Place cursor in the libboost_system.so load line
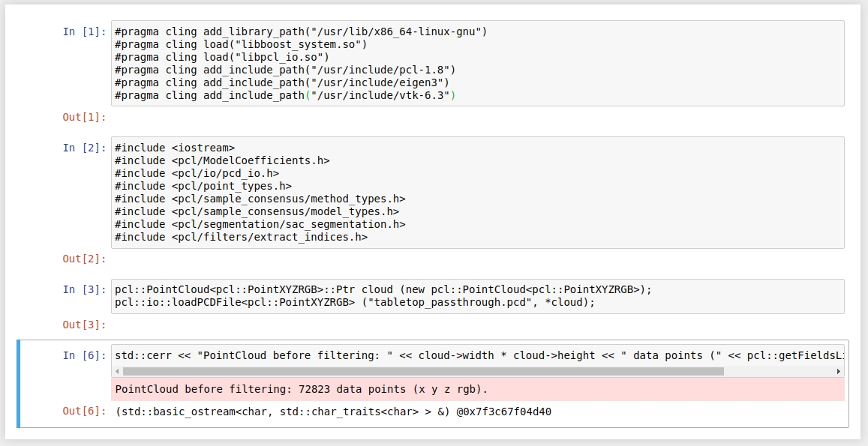This screenshot has width=868, height=446. click(240, 44)
